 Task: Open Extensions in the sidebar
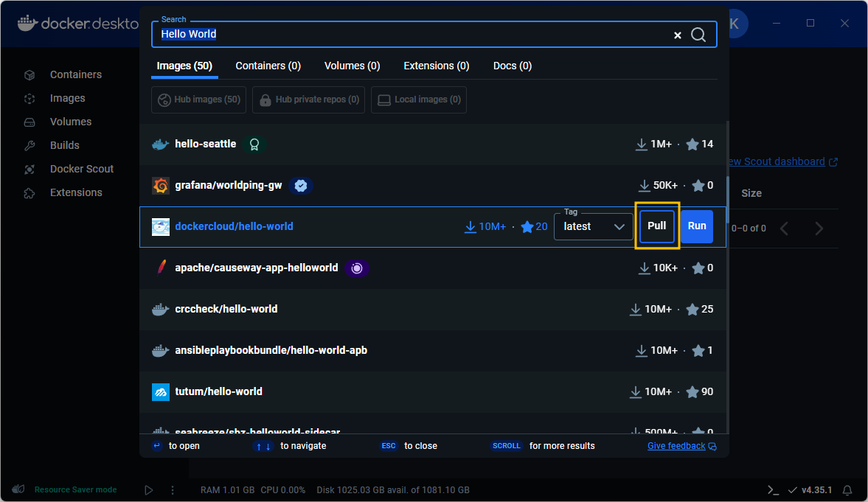[x=76, y=192]
